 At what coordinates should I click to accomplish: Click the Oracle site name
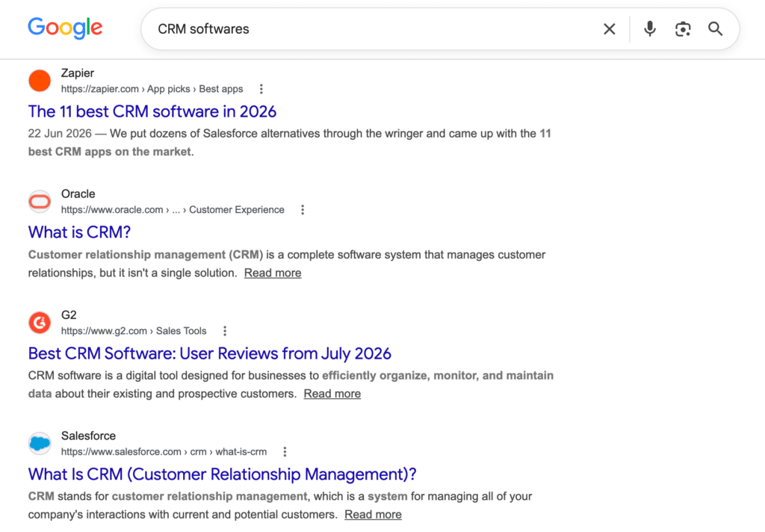tap(78, 194)
